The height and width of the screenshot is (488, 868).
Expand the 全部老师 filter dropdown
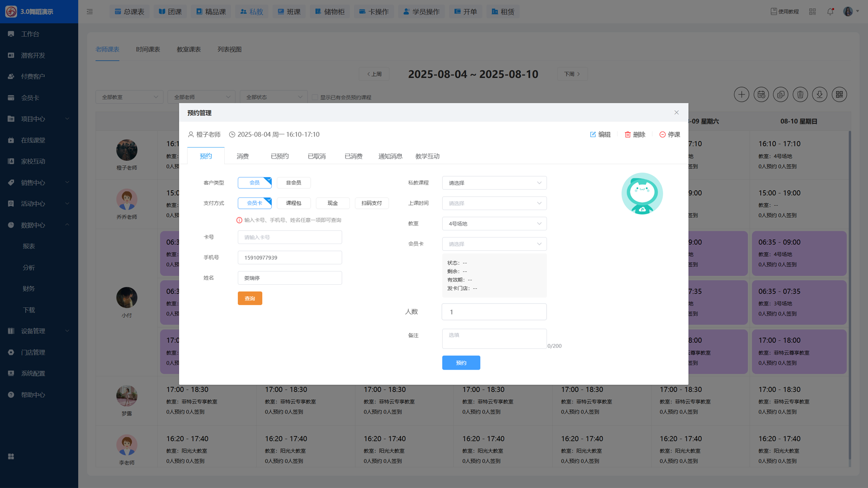pos(202,97)
